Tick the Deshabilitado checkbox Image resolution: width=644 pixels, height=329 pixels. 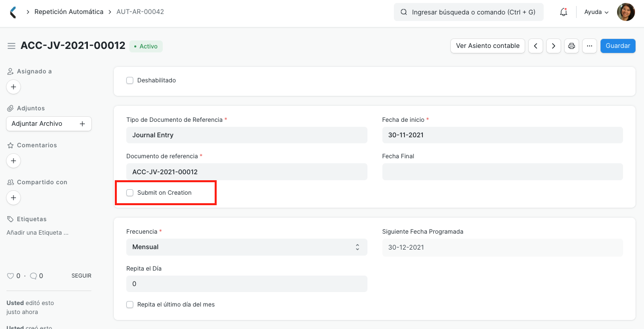130,80
